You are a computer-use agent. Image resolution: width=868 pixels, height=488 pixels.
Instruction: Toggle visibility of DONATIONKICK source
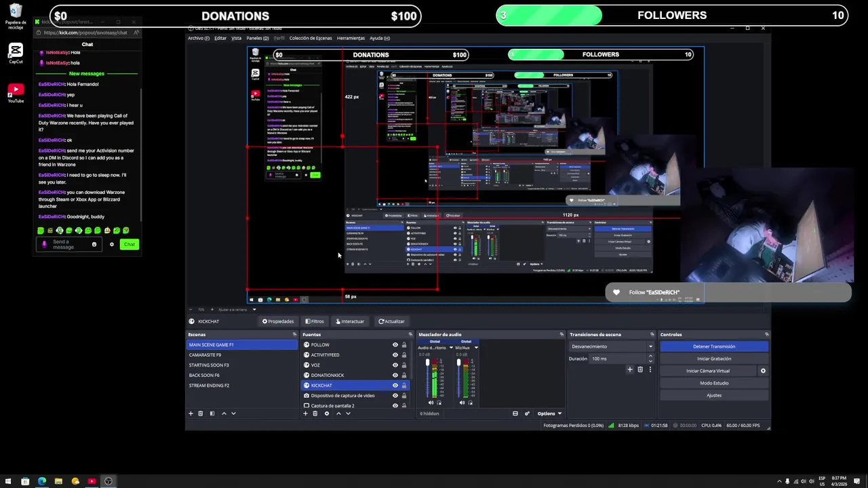click(395, 375)
